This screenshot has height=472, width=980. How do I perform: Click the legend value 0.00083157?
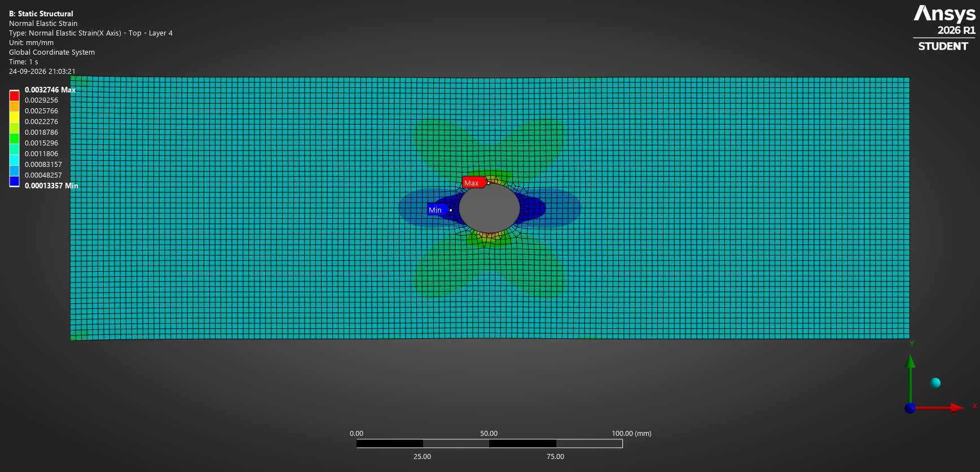click(43, 165)
